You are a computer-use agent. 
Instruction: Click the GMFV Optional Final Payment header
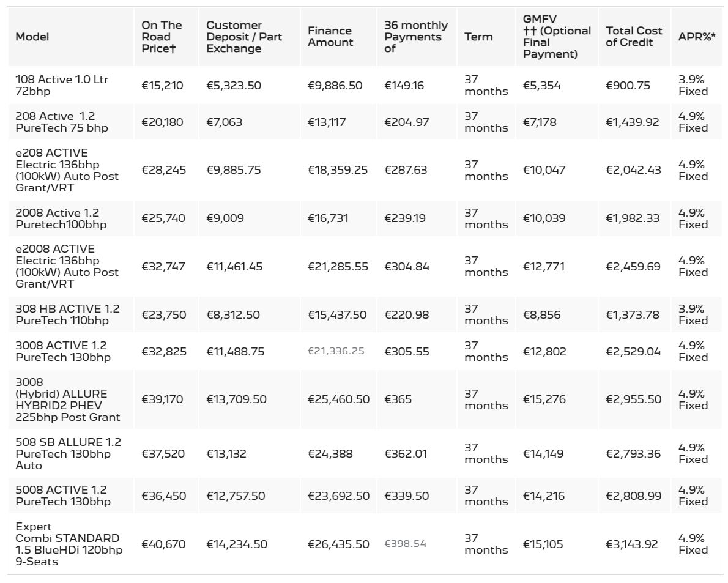(557, 37)
